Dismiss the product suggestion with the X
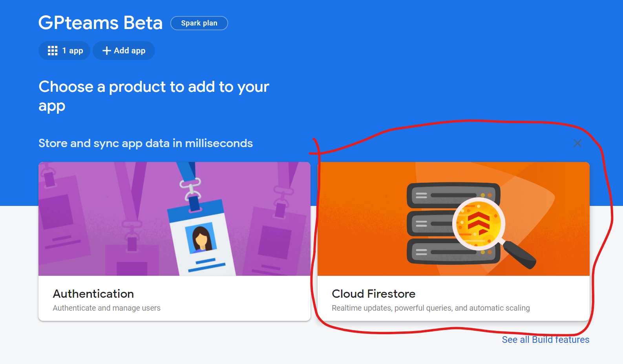Screen dimensions: 623x364 pyautogui.click(x=577, y=143)
